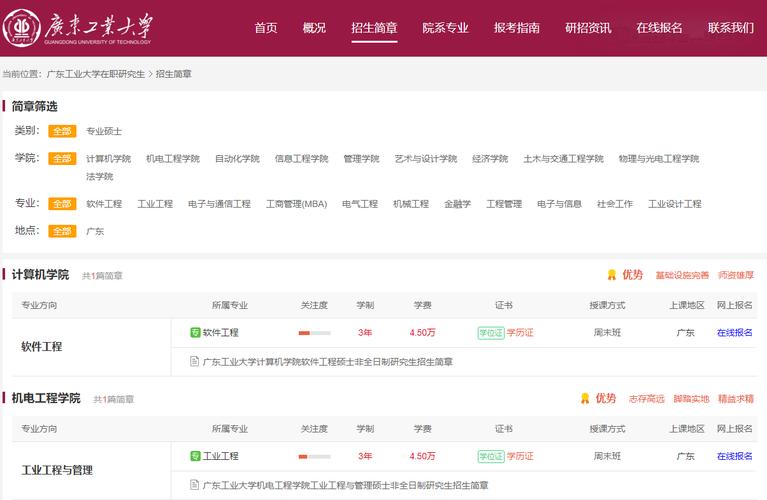Click breadcrumb link 广东工业大学在职研究生
This screenshot has height=500, width=767.
(x=96, y=74)
